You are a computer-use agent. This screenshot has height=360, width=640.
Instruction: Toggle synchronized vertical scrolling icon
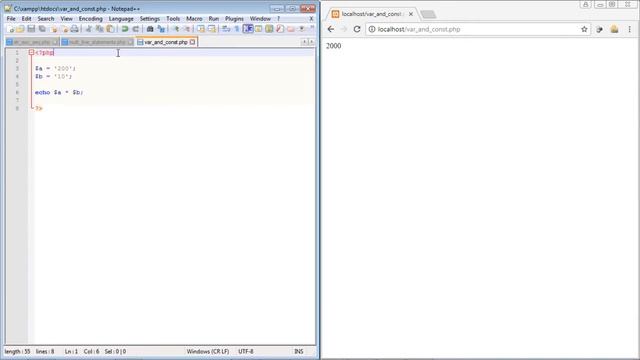point(201,29)
